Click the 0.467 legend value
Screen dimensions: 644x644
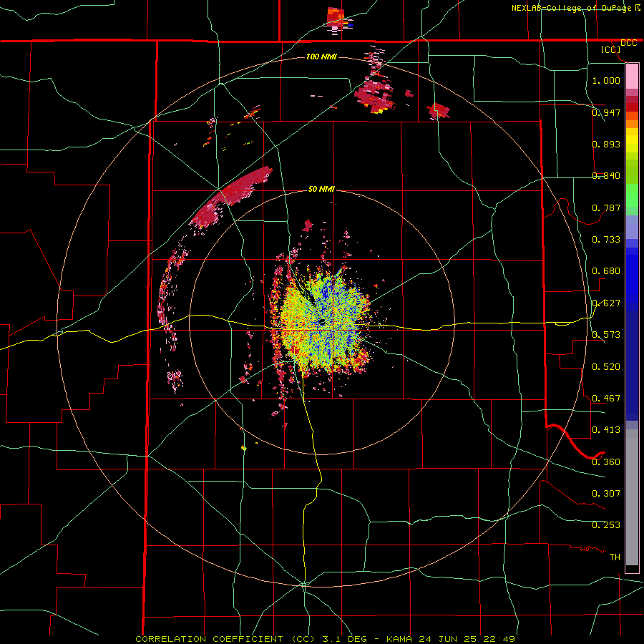click(606, 399)
